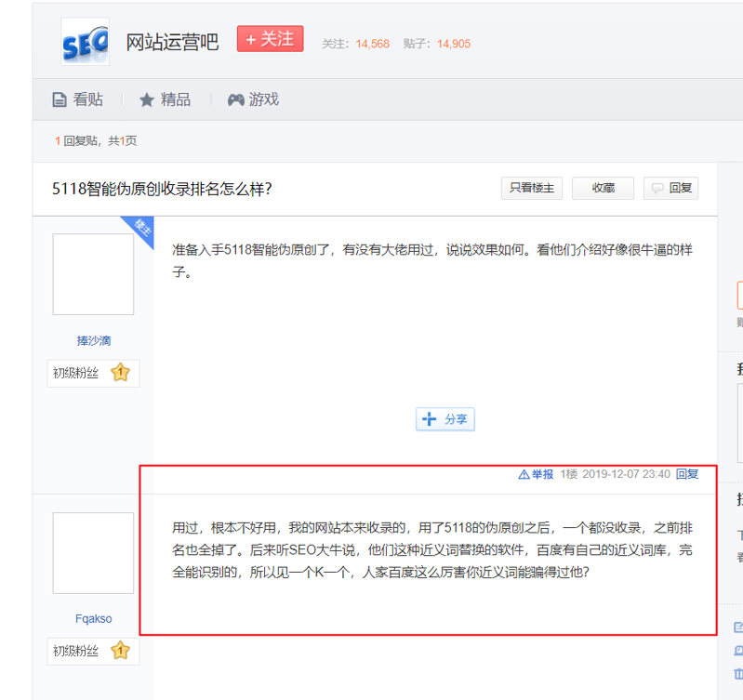The image size is (743, 700).
Task: Switch to the 精品 tab
Action: pos(166,99)
